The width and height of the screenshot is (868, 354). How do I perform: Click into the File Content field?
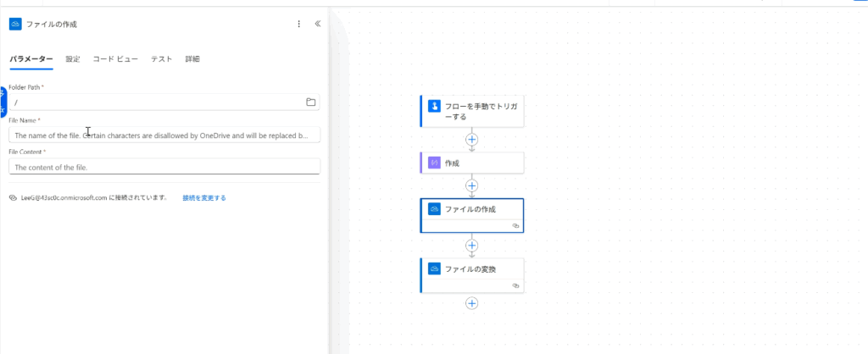tap(164, 167)
